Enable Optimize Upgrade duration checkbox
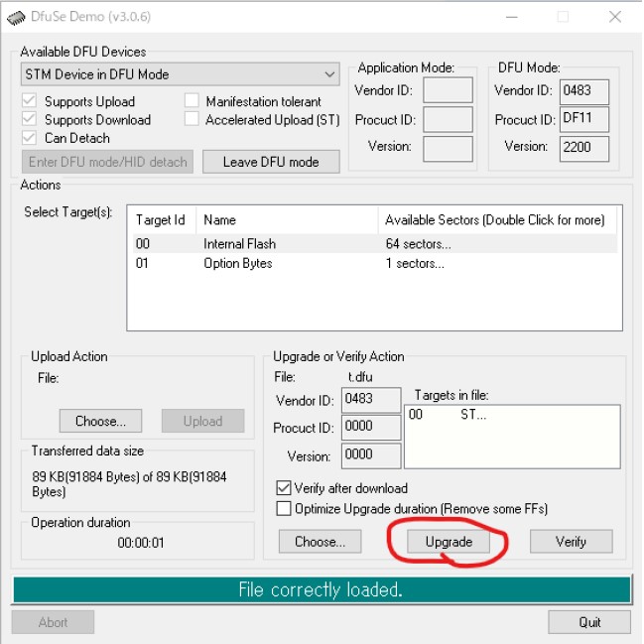Screen dimensions: 644x644 [284, 508]
